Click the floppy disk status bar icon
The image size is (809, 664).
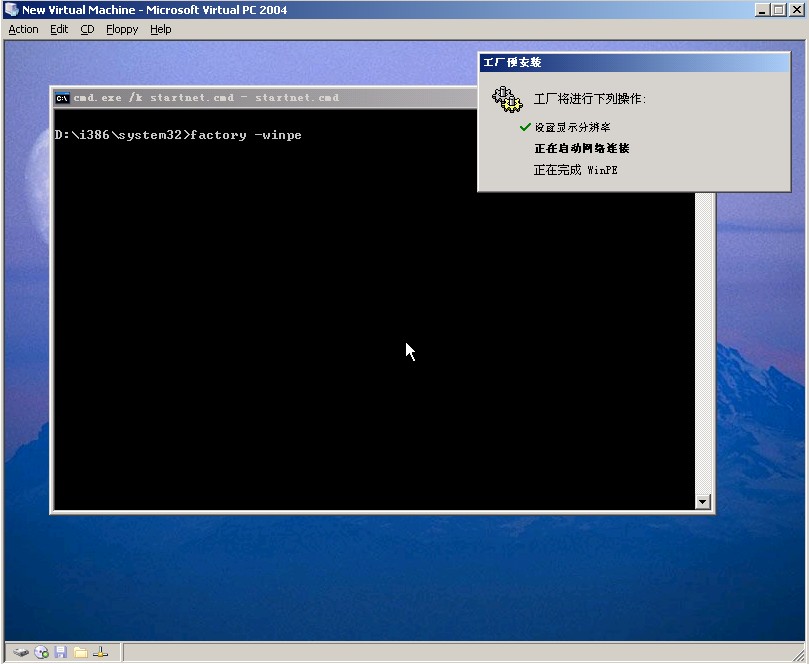tap(61, 652)
